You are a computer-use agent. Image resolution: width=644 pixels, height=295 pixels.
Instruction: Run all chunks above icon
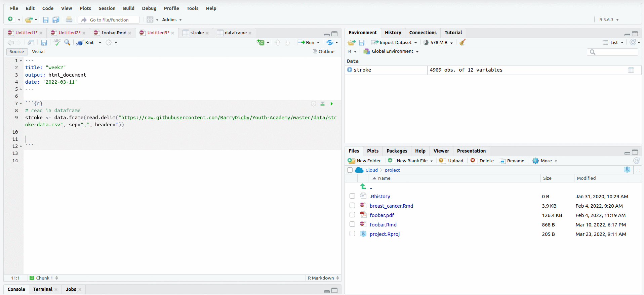click(x=322, y=104)
